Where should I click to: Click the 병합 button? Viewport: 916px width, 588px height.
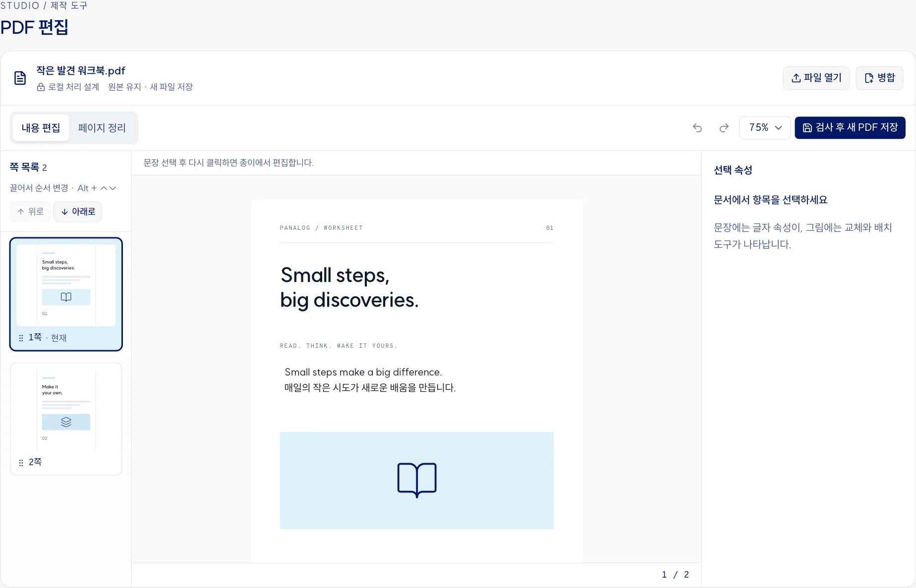tap(880, 78)
